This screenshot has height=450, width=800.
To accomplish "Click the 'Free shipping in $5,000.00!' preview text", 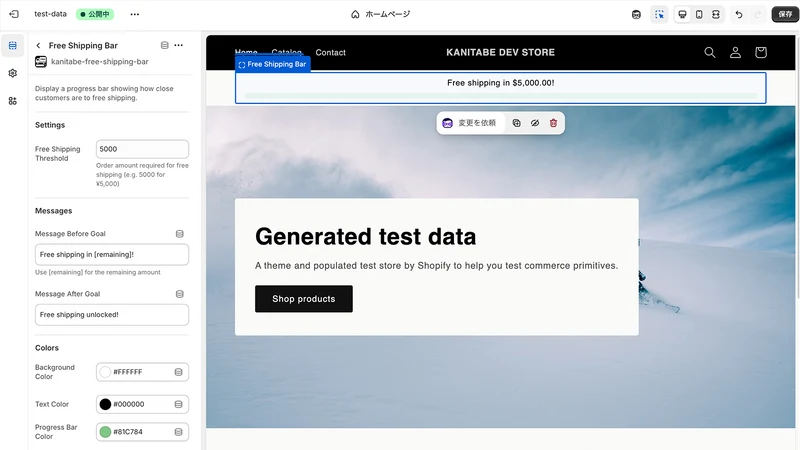I will point(501,83).
